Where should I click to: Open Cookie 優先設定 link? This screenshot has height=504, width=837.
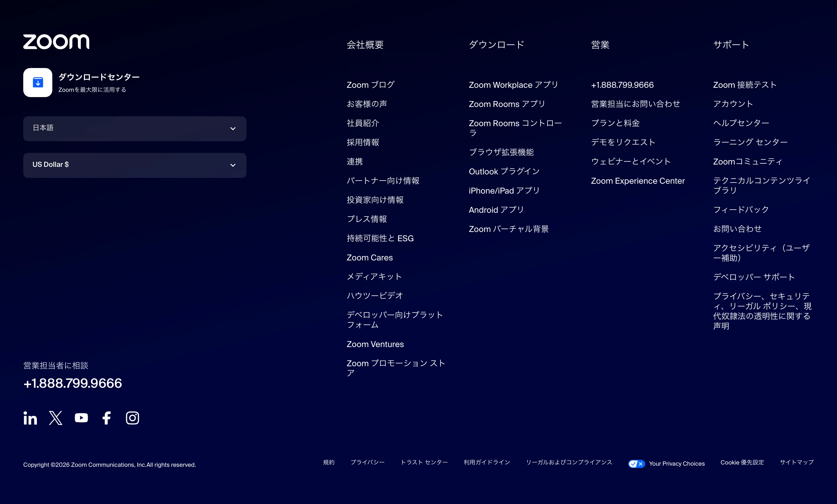click(742, 462)
